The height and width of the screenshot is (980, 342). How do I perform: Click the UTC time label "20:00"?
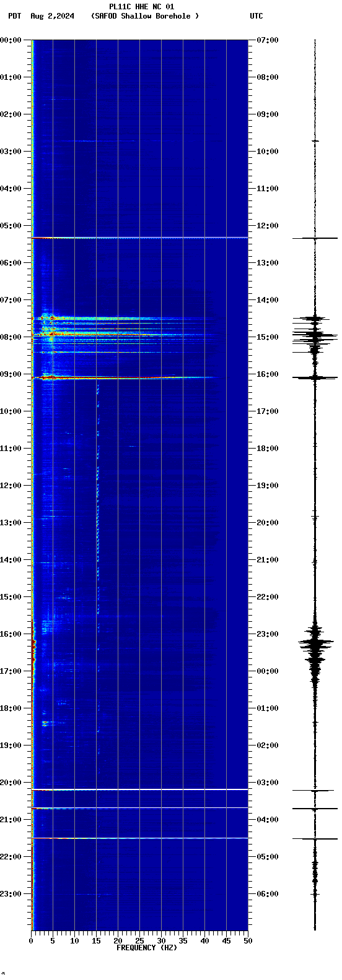pos(268,523)
